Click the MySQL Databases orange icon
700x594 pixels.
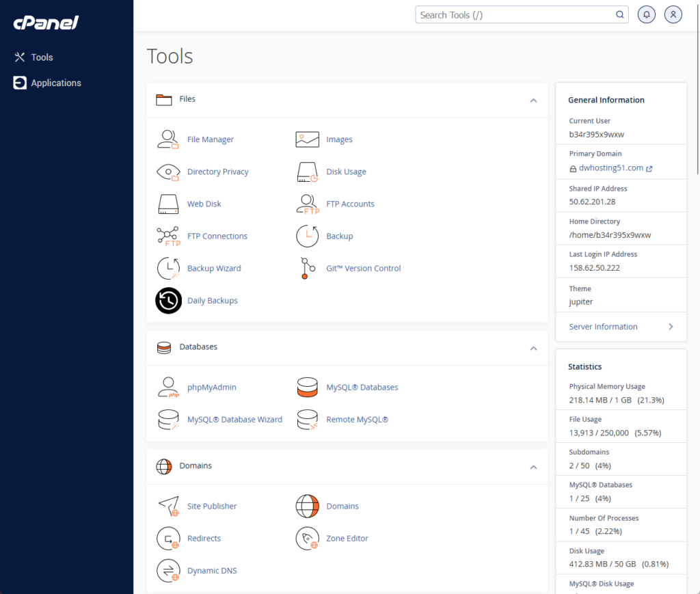(x=307, y=388)
